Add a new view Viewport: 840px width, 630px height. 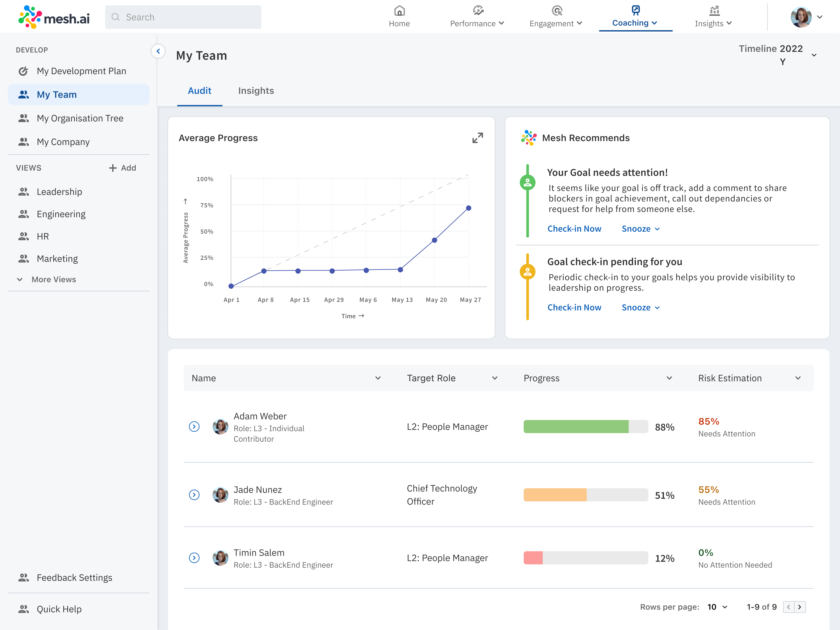(122, 168)
